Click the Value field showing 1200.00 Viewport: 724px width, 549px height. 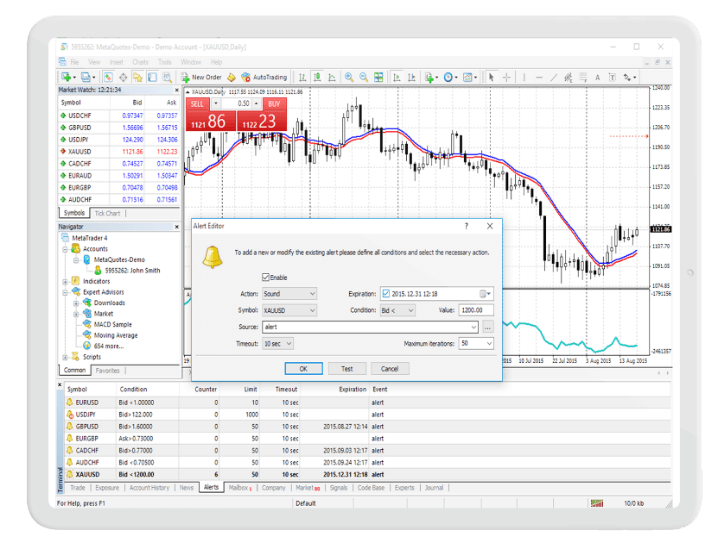point(476,310)
